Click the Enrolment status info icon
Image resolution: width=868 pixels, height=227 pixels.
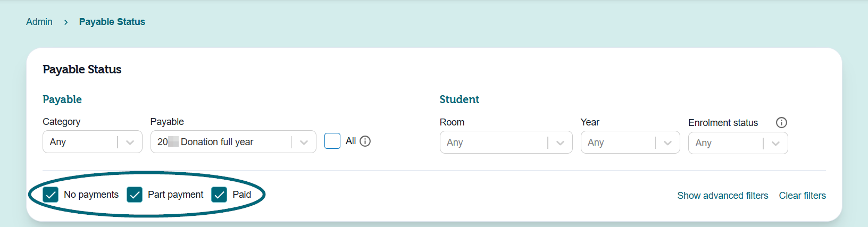click(x=781, y=122)
